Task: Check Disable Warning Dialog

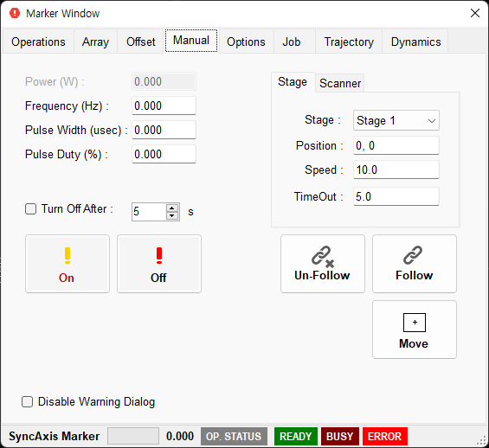Action: [27, 402]
